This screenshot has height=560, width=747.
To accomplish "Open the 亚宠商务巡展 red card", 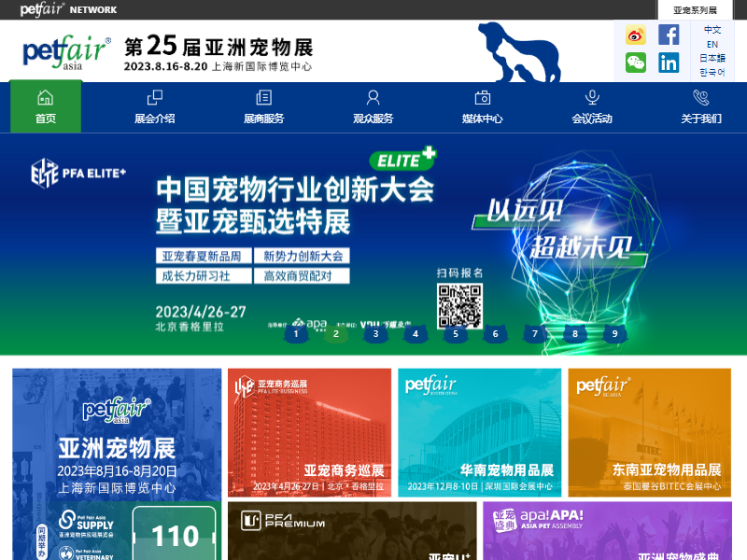I will coord(309,432).
